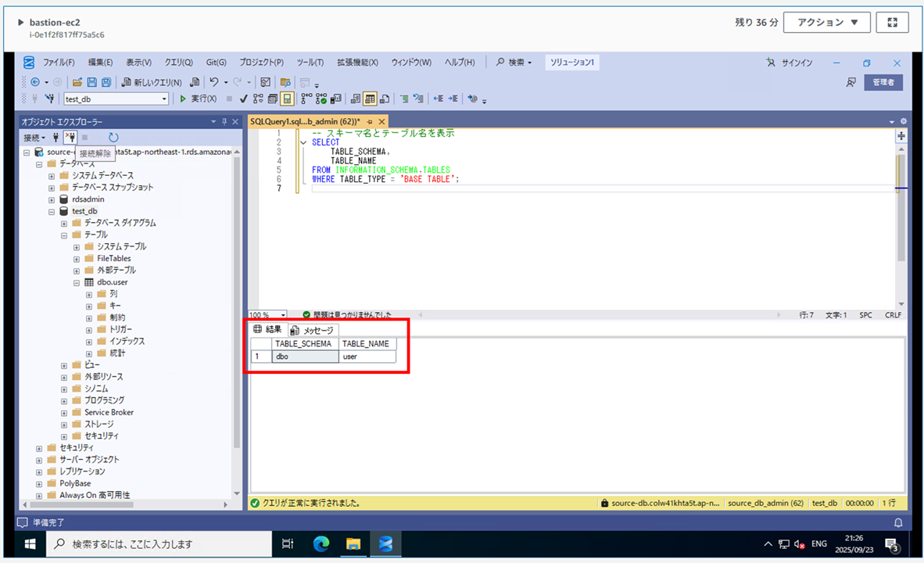Parse the query with the checkmark icon
This screenshot has width=924, height=563.
pyautogui.click(x=243, y=99)
